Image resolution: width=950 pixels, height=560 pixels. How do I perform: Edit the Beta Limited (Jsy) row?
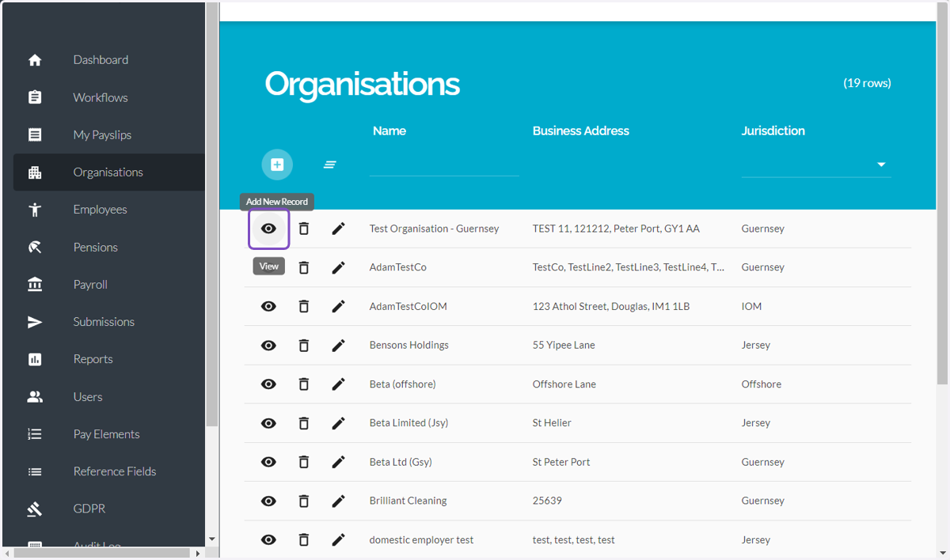point(339,423)
